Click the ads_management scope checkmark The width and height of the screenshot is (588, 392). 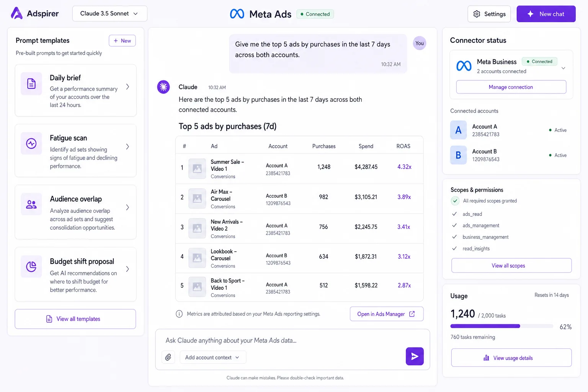pos(454,225)
